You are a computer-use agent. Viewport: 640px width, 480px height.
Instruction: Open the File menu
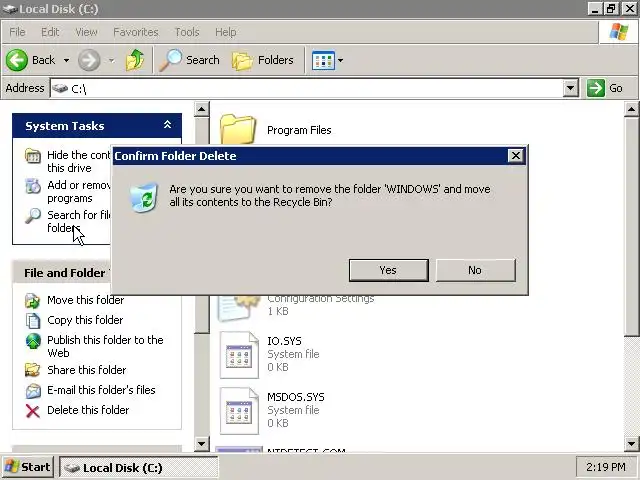(x=17, y=32)
